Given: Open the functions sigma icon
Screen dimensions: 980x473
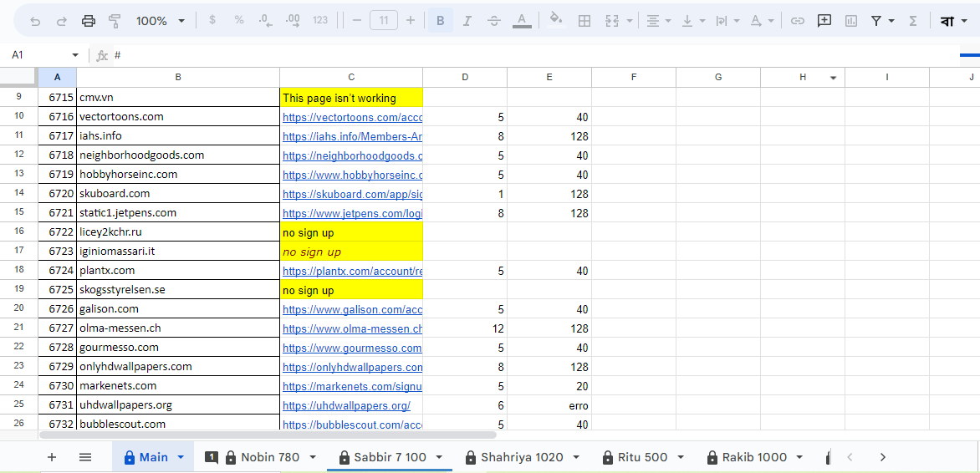Looking at the screenshot, I should [x=912, y=21].
